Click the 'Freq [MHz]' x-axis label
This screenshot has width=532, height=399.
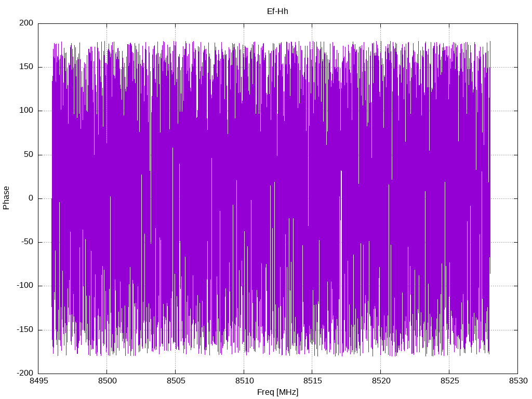277,392
